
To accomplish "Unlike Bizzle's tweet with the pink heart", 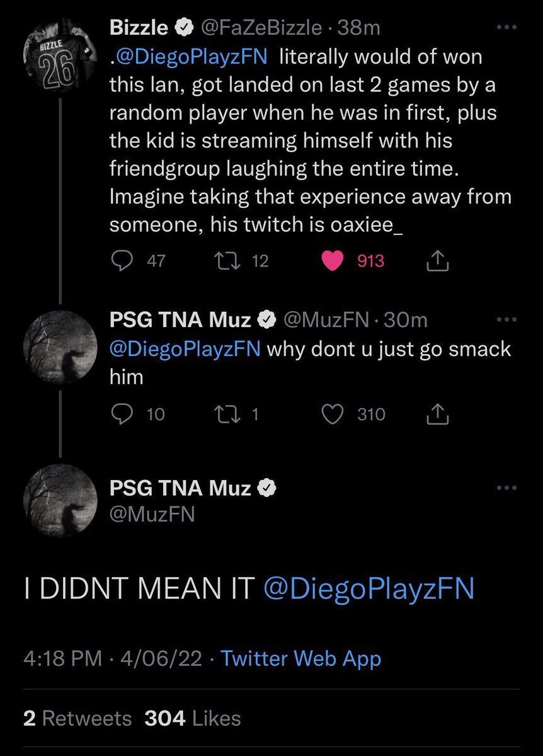I will [345, 261].
